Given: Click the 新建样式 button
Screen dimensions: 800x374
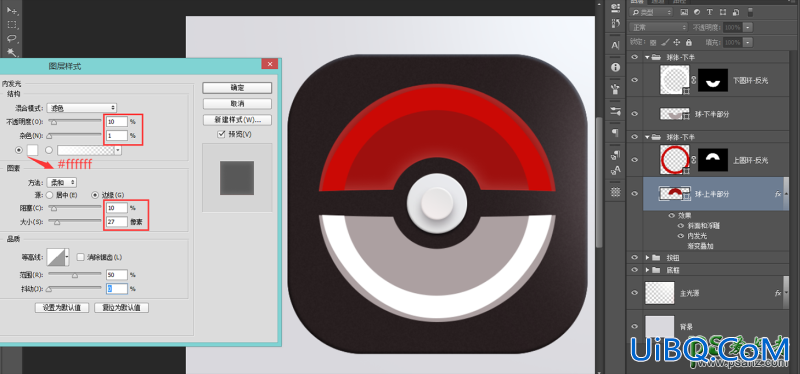Looking at the screenshot, I should pyautogui.click(x=237, y=120).
